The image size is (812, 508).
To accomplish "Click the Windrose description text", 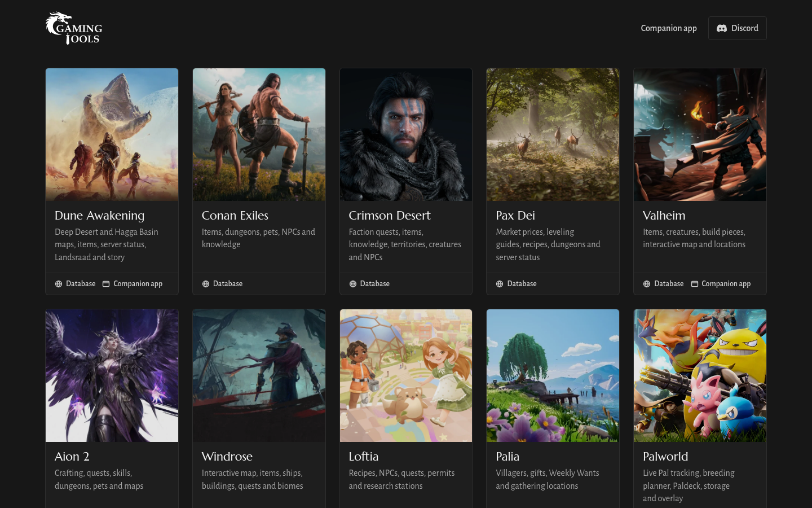I will [x=253, y=479].
